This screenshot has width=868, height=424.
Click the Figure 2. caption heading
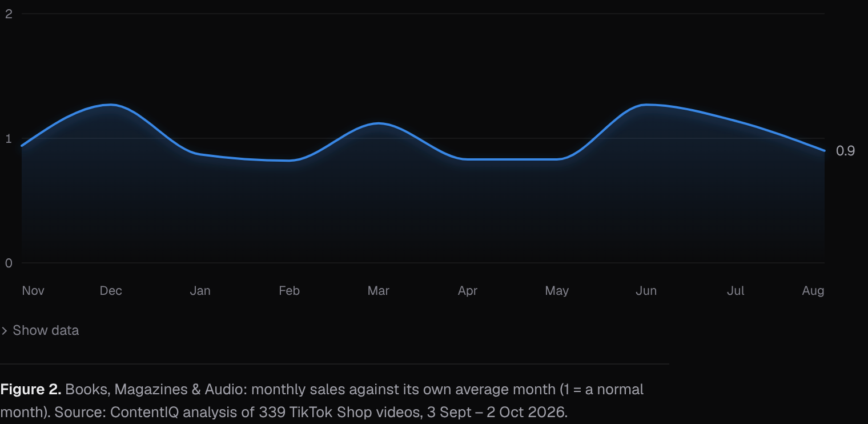tap(31, 389)
